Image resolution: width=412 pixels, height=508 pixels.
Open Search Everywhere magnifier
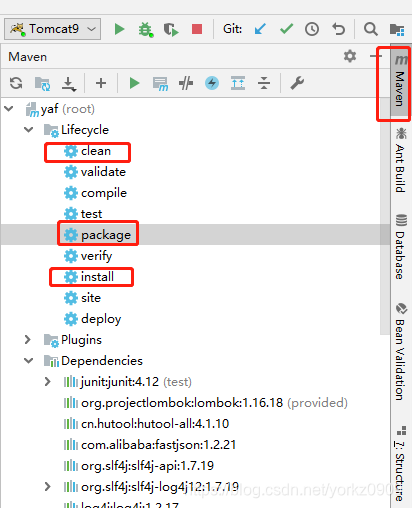click(371, 29)
